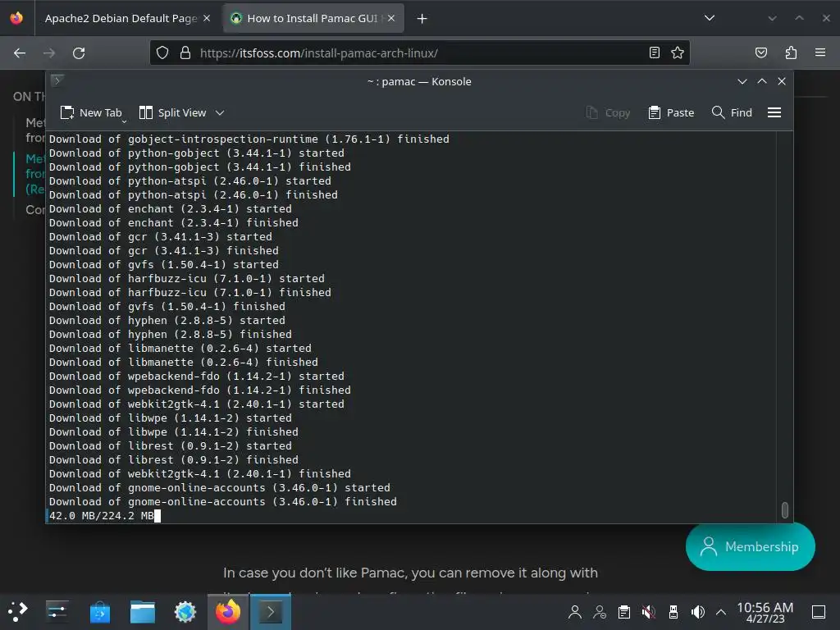Click the Konsole terminal scrollbar handle
The height and width of the screenshot is (630, 840).
785,510
